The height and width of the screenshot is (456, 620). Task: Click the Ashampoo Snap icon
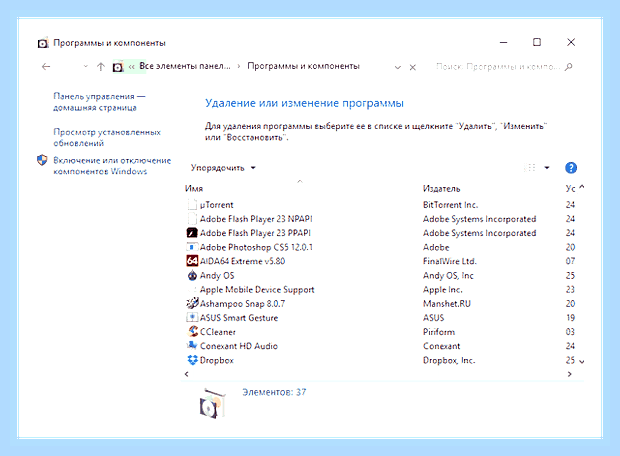tap(192, 303)
